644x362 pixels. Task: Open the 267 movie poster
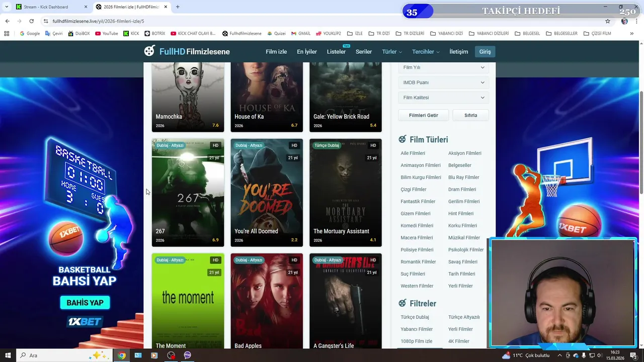(x=188, y=193)
